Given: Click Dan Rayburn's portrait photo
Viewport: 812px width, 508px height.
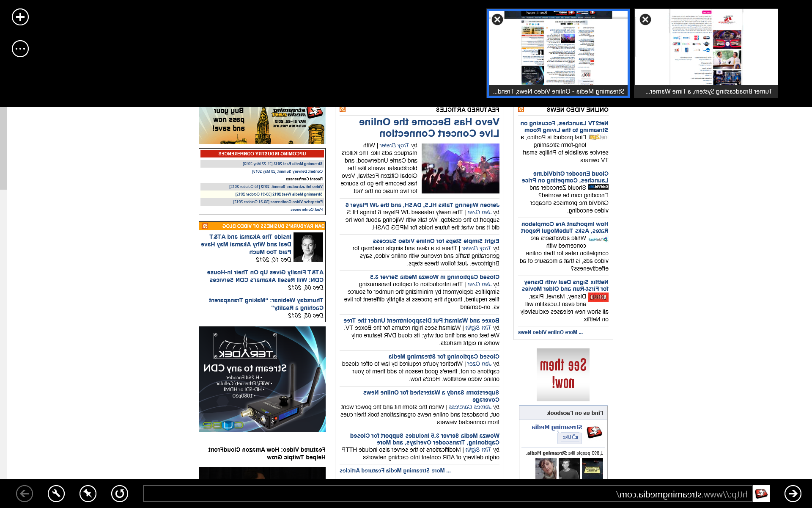Looking at the screenshot, I should 308,247.
